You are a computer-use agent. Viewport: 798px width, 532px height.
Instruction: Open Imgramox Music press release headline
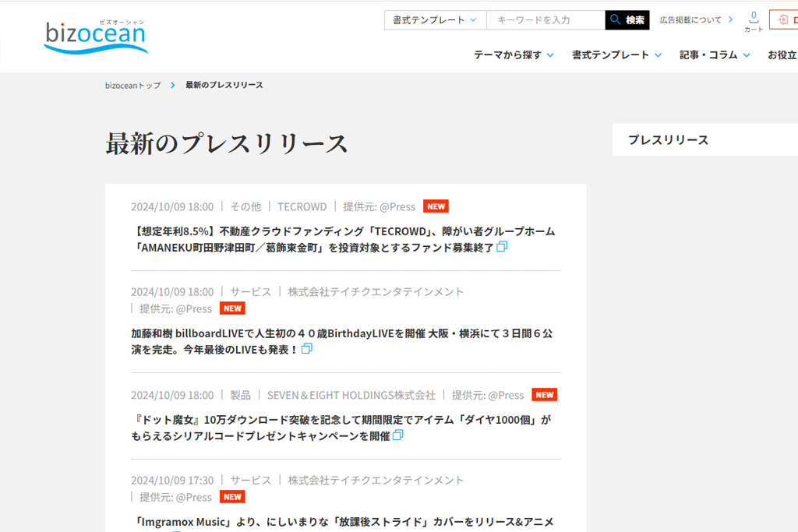coord(343,523)
